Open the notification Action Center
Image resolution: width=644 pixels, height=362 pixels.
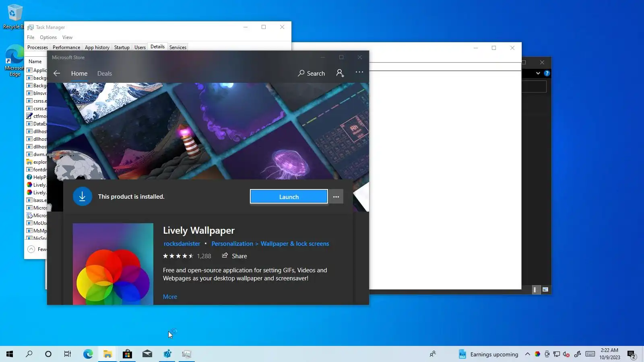pos(632,354)
